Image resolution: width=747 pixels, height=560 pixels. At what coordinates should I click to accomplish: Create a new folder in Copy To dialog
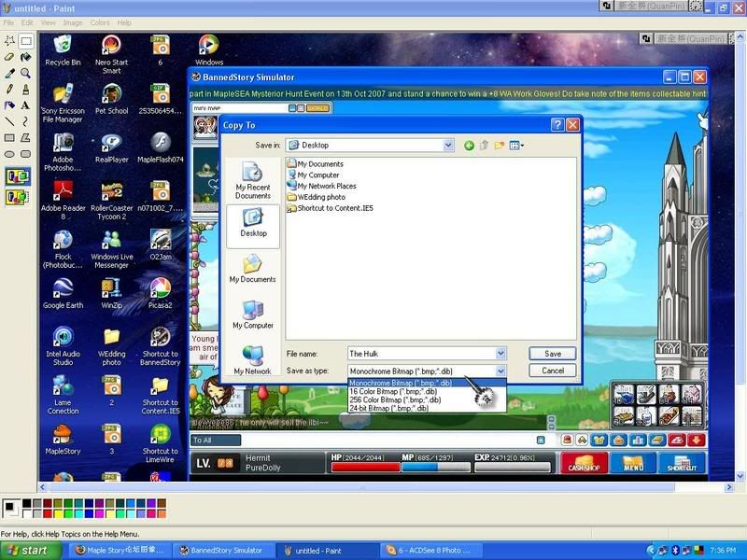click(x=499, y=146)
